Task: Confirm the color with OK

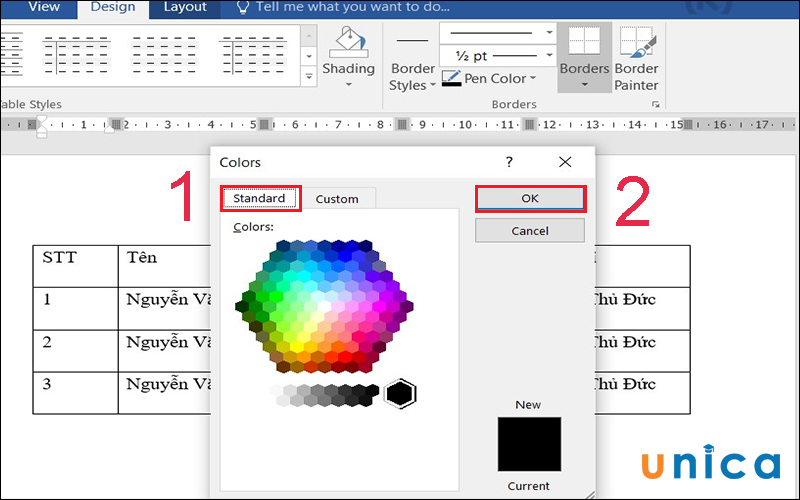Action: tap(530, 198)
